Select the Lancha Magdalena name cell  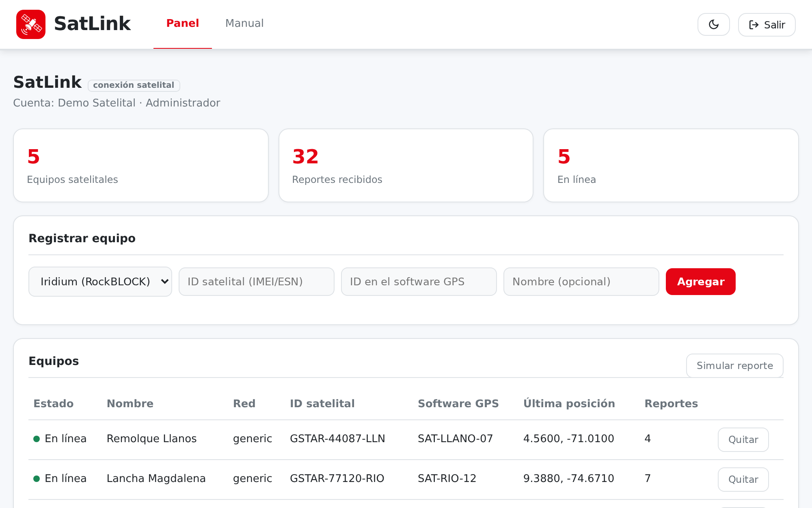point(156,478)
